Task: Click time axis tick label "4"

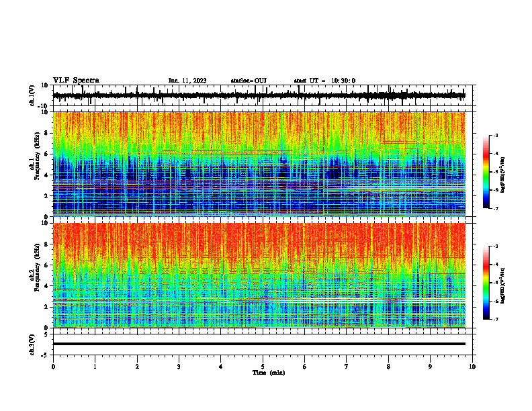Action: coord(221,367)
